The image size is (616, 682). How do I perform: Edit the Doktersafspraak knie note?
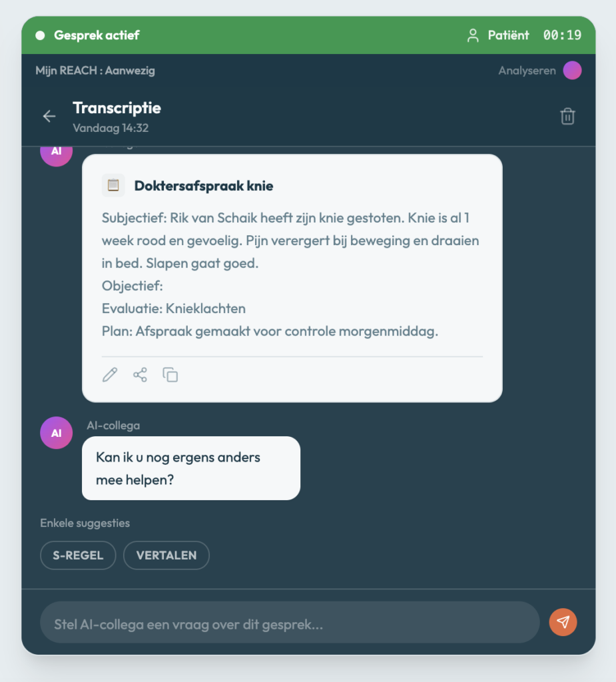click(110, 375)
